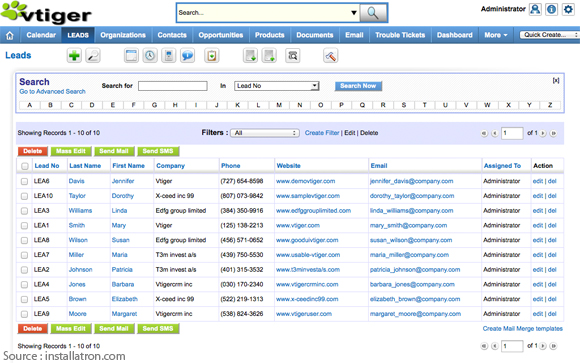This screenshot has height=363, width=580.
Task: Go to last page arrow beside Filters bar
Action: pyautogui.click(x=553, y=133)
